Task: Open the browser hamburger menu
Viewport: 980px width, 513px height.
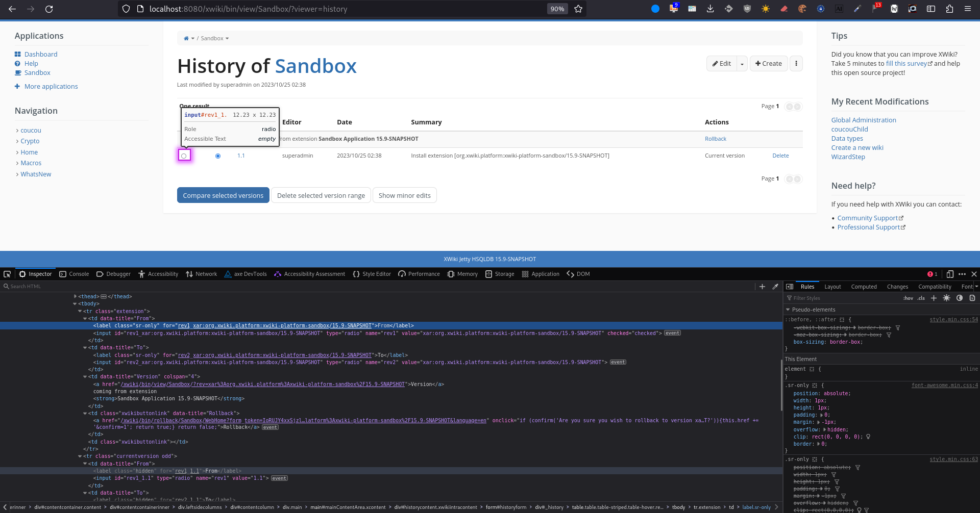Action: pos(967,9)
